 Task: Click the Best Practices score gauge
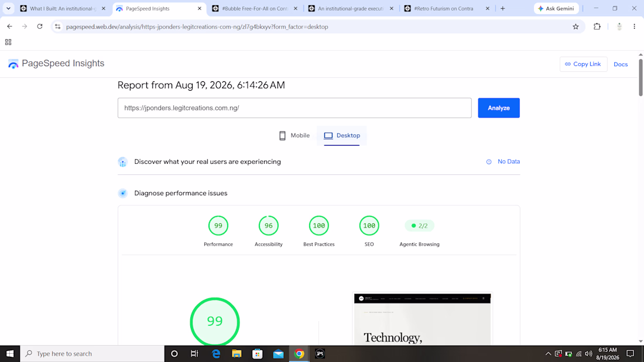coord(318,226)
